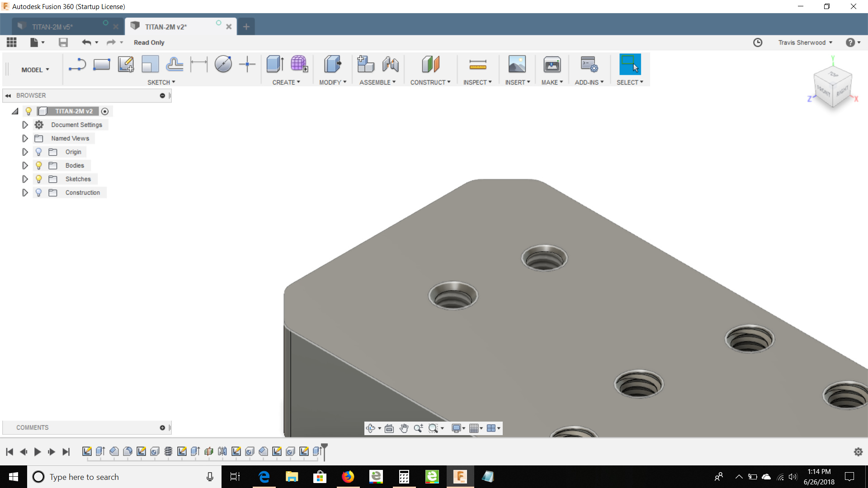Select the Create Sketch pencil icon

pos(126,64)
